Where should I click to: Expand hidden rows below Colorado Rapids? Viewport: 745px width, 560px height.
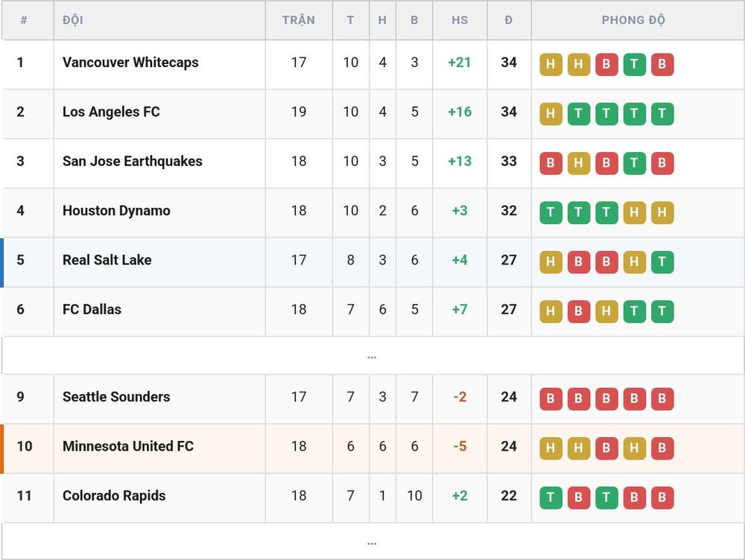click(372, 542)
